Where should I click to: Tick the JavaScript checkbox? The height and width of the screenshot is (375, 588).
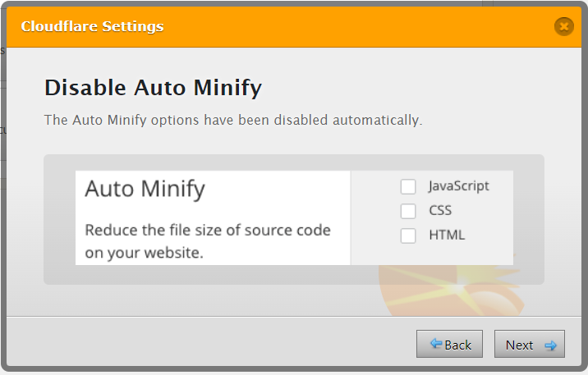coord(408,186)
